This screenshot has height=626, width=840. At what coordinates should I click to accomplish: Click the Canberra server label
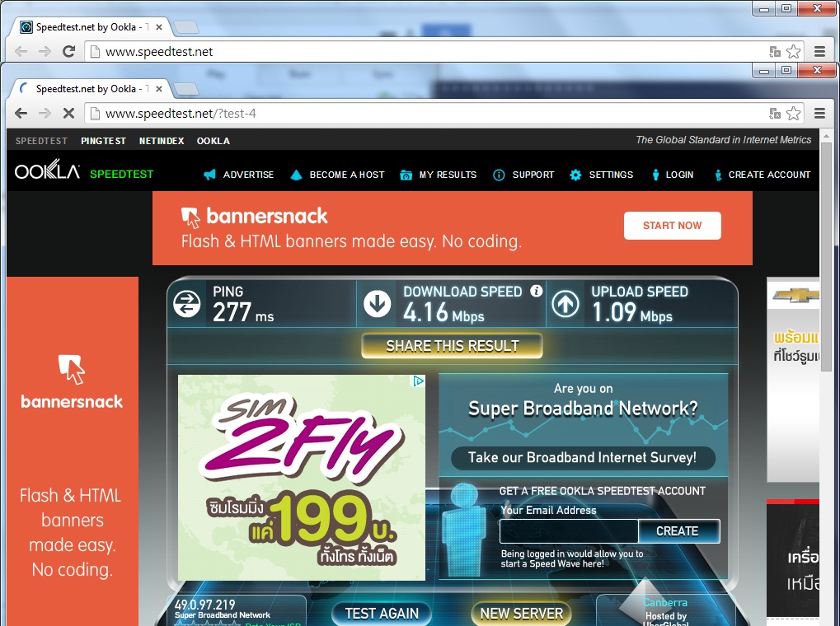(664, 602)
